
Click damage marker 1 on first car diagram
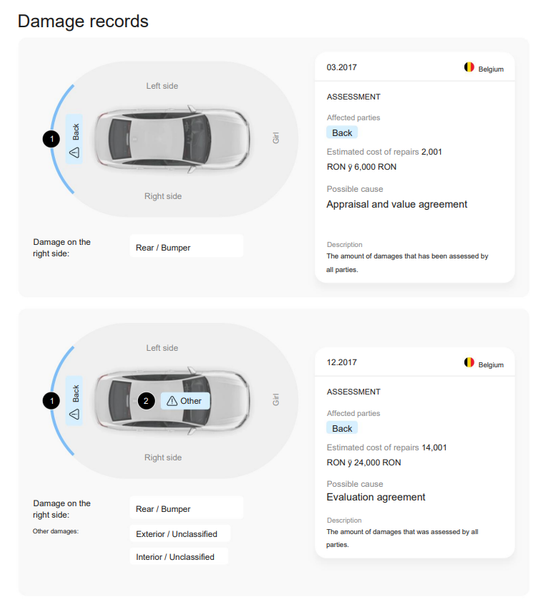(51, 139)
